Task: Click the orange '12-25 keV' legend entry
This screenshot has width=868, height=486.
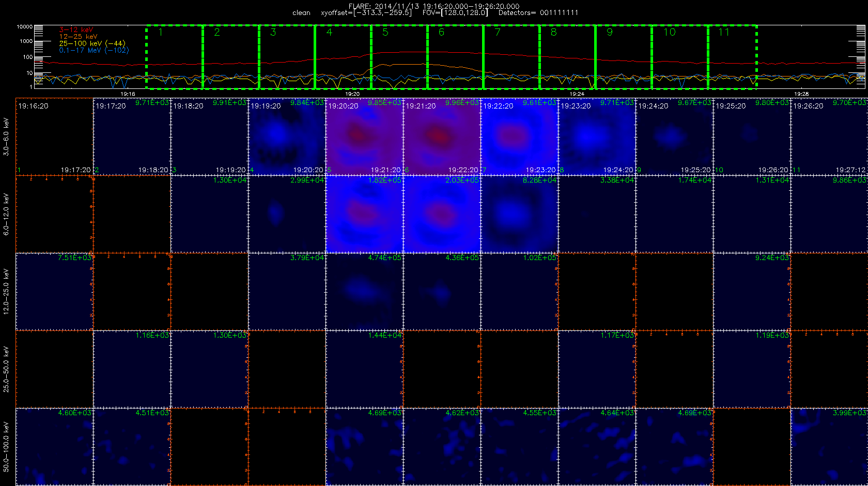Action: point(78,37)
